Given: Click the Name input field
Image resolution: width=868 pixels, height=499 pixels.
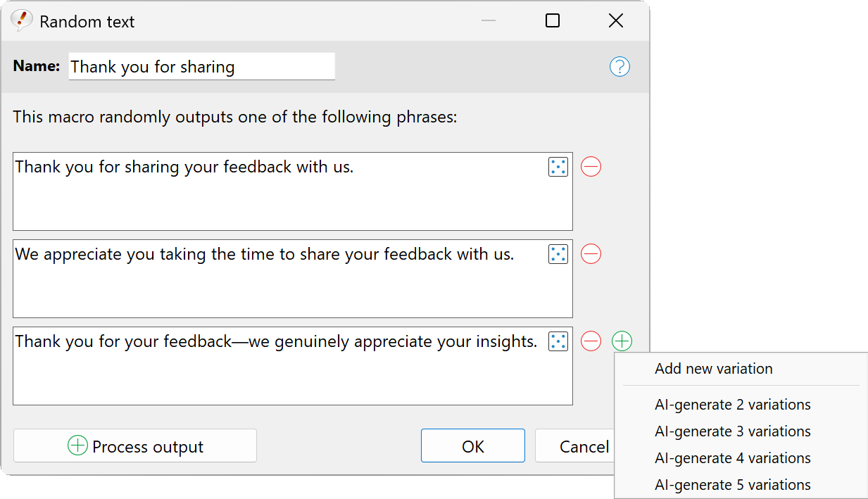Looking at the screenshot, I should [x=201, y=67].
